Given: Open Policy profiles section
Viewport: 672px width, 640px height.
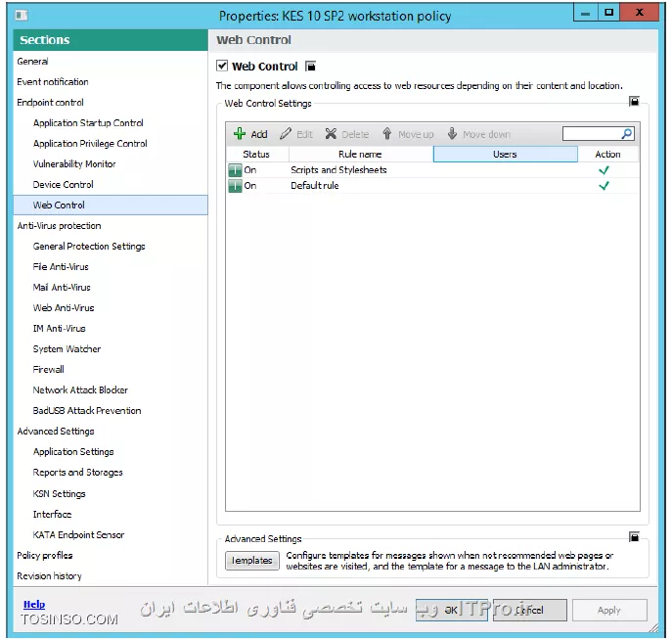Looking at the screenshot, I should coord(45,556).
